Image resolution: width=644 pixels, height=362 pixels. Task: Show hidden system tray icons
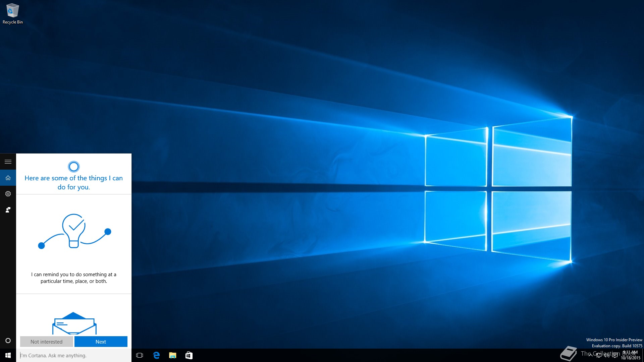coord(590,355)
